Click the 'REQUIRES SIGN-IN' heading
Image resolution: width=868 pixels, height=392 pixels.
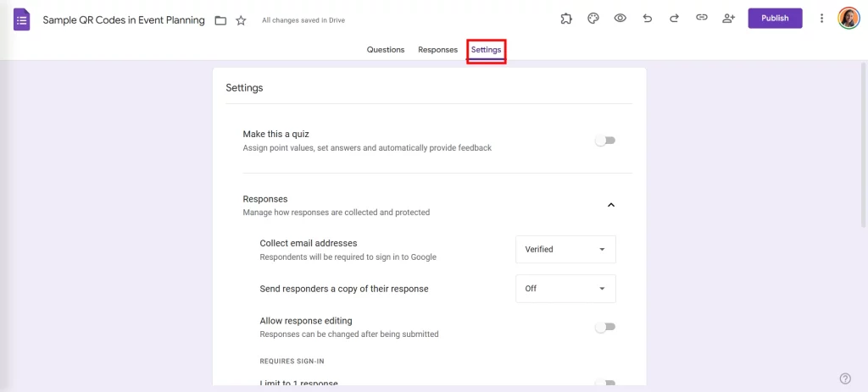point(292,361)
